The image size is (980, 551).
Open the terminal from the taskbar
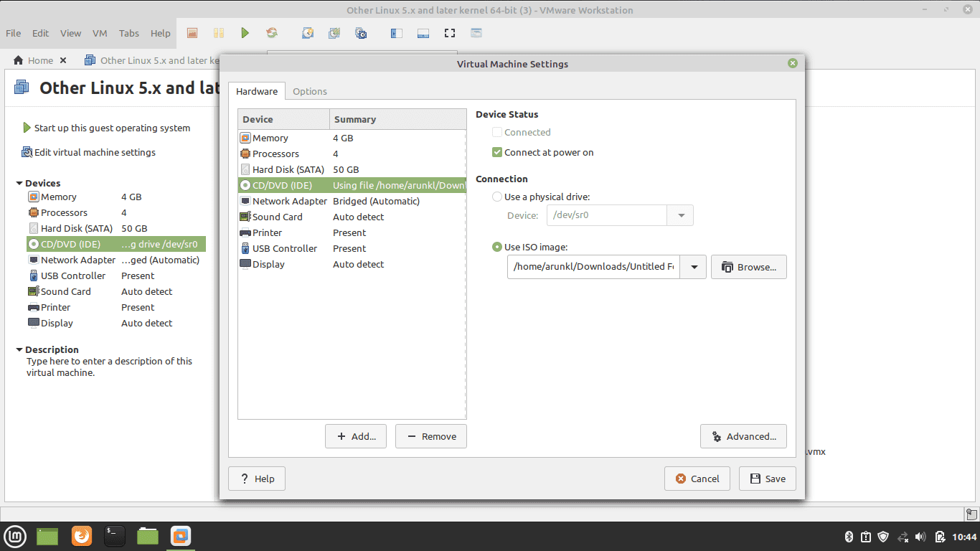tap(115, 536)
